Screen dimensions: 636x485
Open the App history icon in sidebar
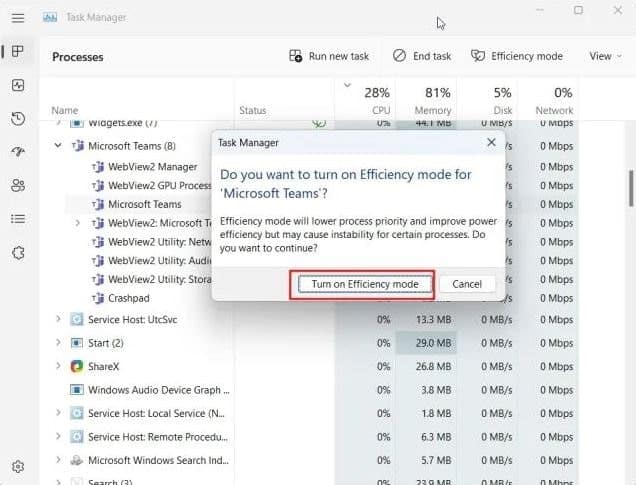point(18,119)
